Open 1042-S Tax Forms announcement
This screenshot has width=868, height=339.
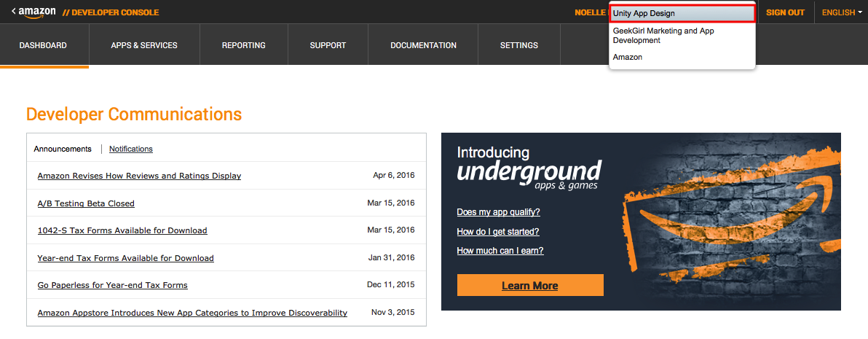122,230
